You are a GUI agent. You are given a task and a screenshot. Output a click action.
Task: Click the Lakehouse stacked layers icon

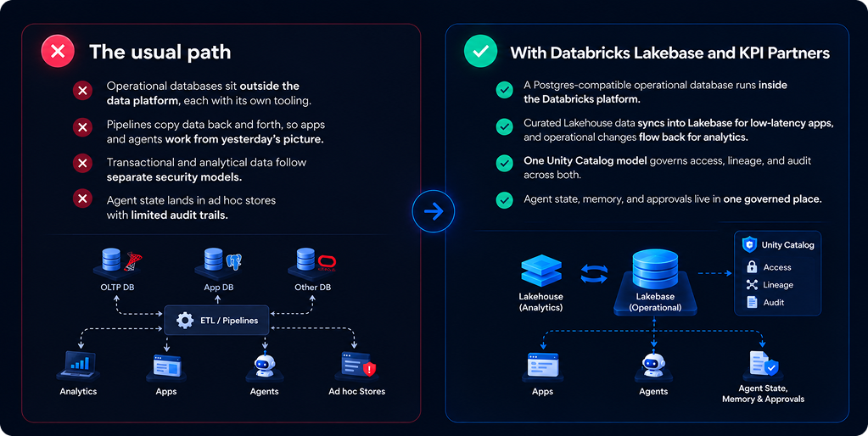541,271
